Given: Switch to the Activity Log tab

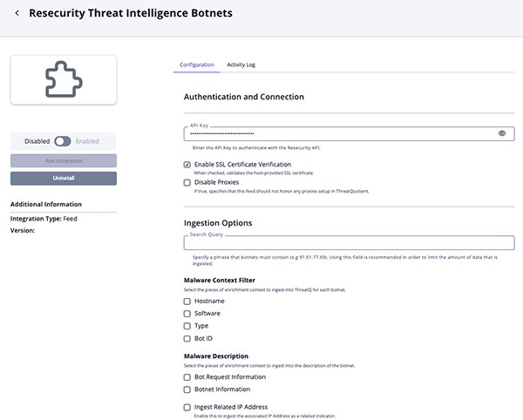Looking at the screenshot, I should (241, 64).
